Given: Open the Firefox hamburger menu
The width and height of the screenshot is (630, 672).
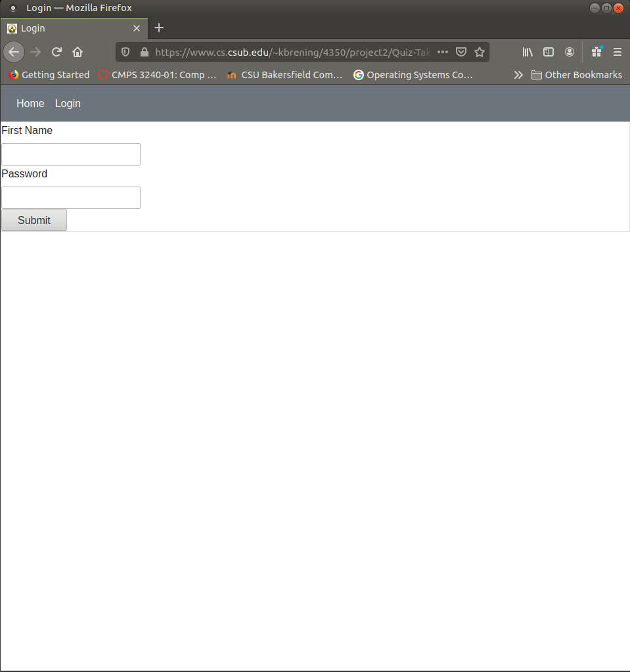Looking at the screenshot, I should 618,53.
